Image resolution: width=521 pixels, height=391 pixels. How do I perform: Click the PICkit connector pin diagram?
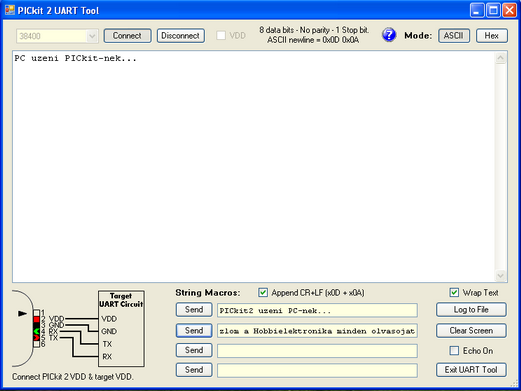[x=37, y=328]
